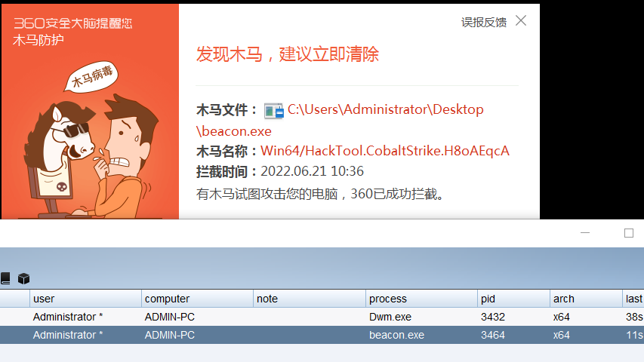The width and height of the screenshot is (644, 362).
Task: Click the cube package icon in Cobalt Strike toolbar
Action: point(24,279)
